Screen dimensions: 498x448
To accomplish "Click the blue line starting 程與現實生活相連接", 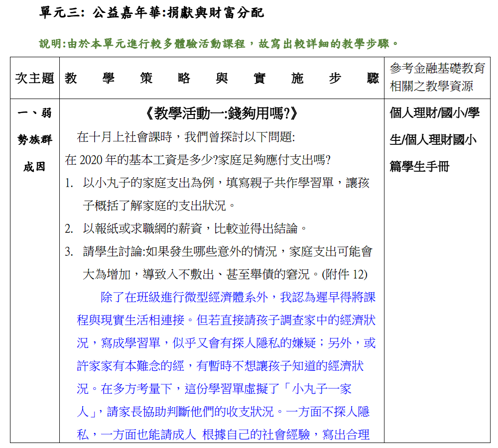I will pos(226,320).
